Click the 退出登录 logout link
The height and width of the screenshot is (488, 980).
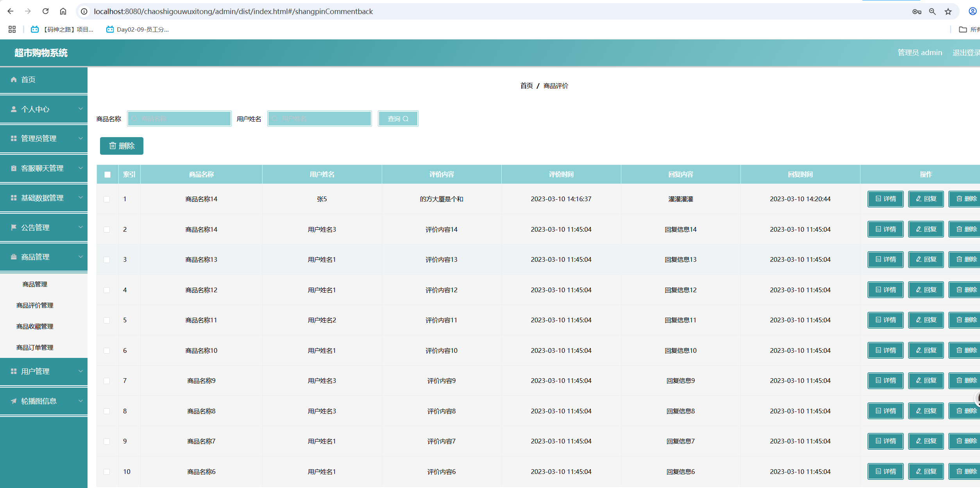click(x=966, y=52)
